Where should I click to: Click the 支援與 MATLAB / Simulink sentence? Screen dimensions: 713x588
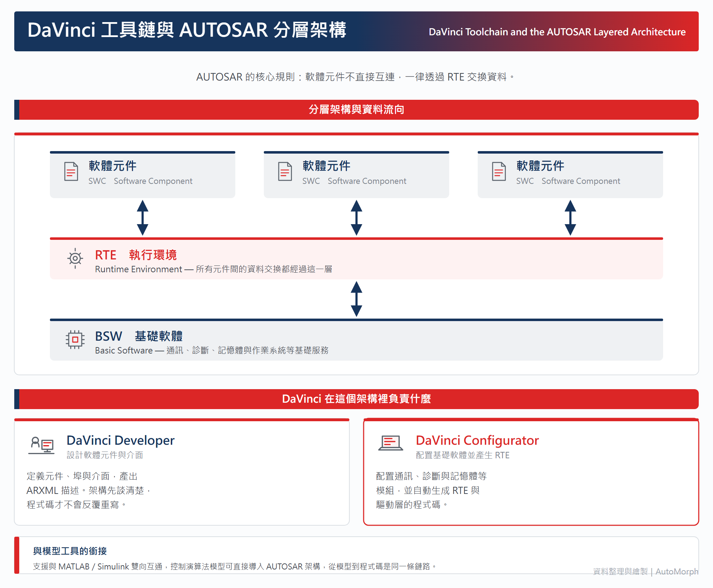(x=235, y=566)
